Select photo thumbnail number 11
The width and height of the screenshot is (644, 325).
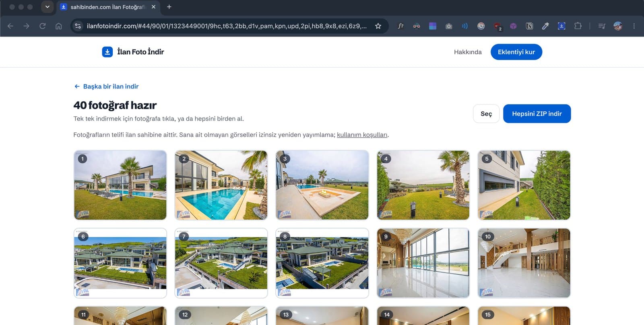[x=120, y=316]
